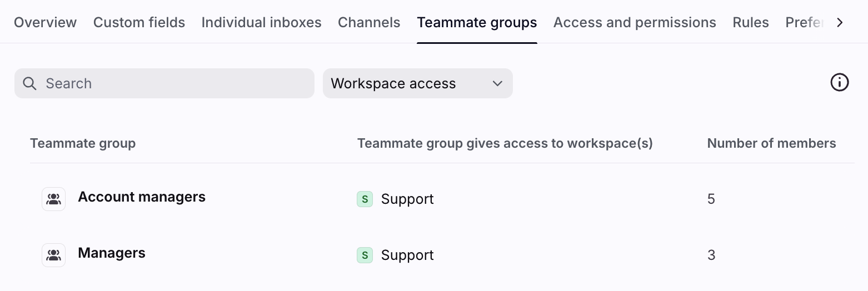Click the group icon beside Managers
Screen dimensions: 868x291
click(54, 255)
